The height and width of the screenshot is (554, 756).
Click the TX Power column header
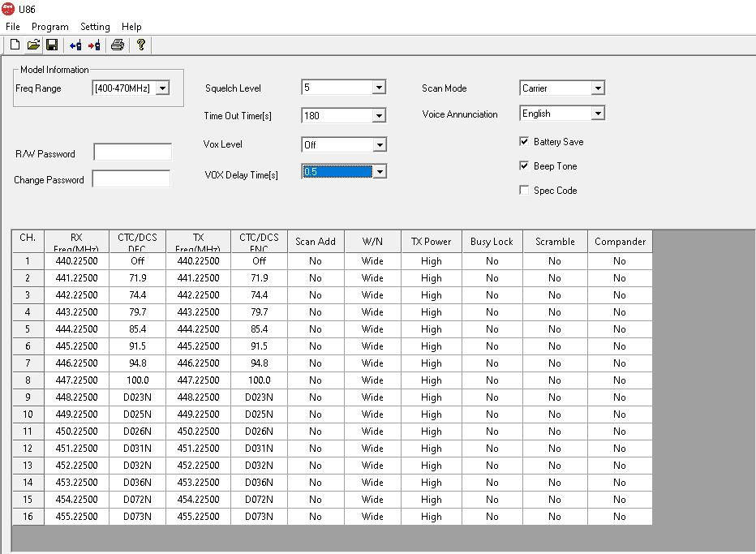click(432, 241)
